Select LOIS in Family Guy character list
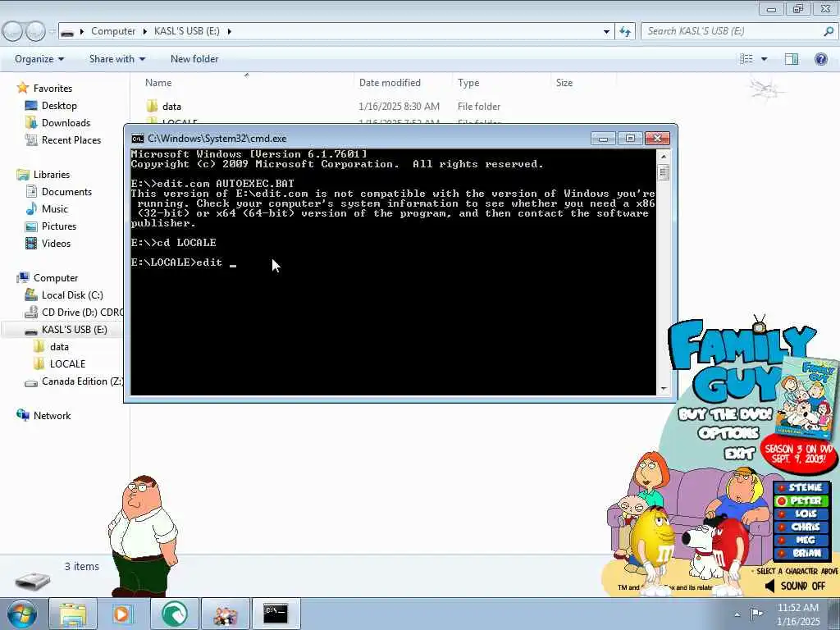The image size is (840, 630). 801,514
